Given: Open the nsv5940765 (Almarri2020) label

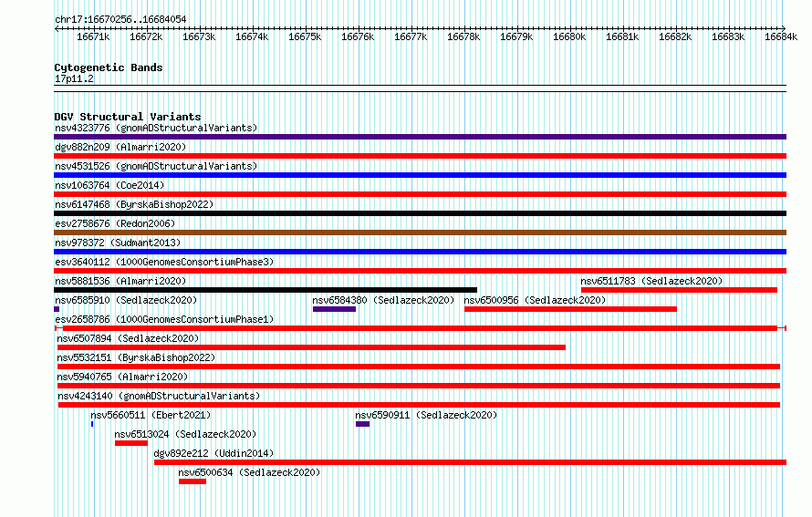Looking at the screenshot, I should pos(122,377).
